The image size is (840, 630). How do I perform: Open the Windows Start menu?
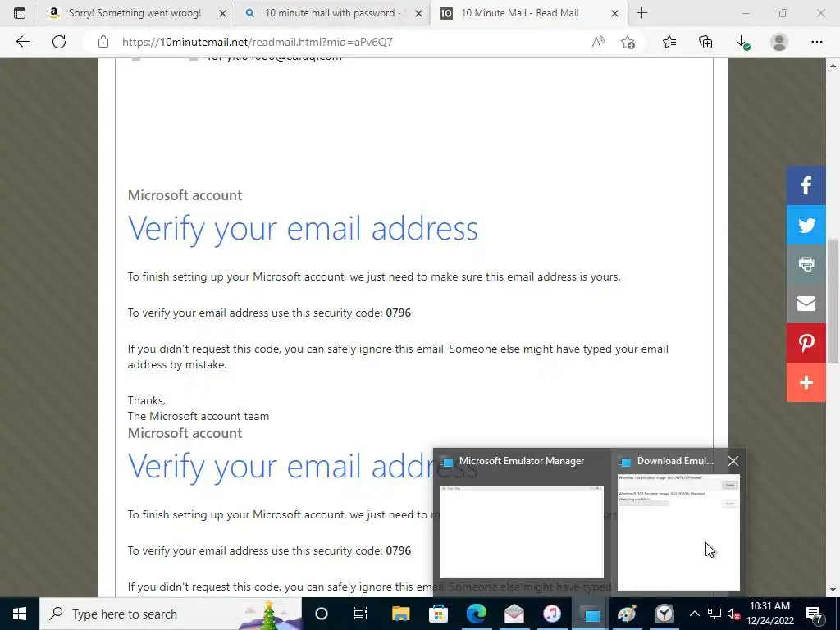[20, 614]
